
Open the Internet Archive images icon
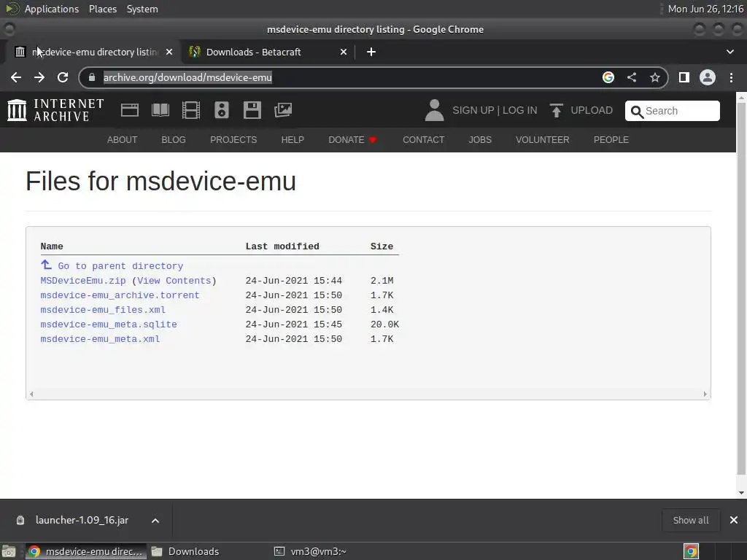(283, 110)
